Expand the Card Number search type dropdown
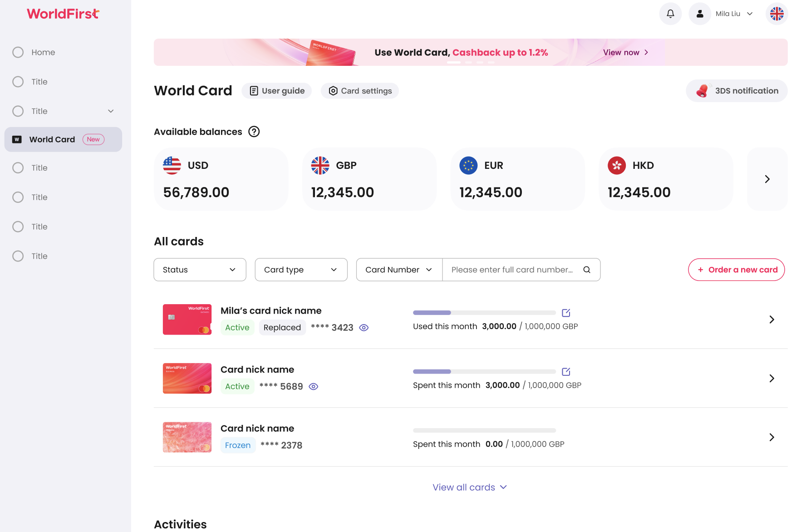The width and height of the screenshot is (806, 532). tap(399, 270)
